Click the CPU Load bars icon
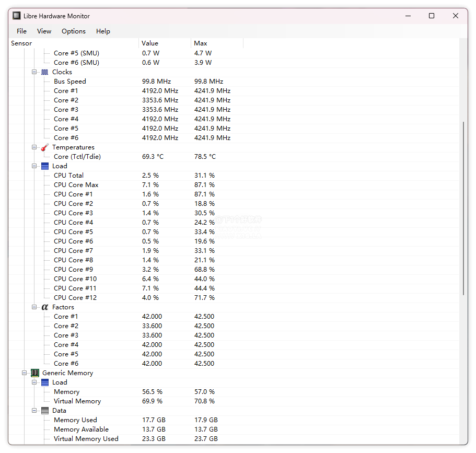The height and width of the screenshot is (453, 476). coord(44,166)
